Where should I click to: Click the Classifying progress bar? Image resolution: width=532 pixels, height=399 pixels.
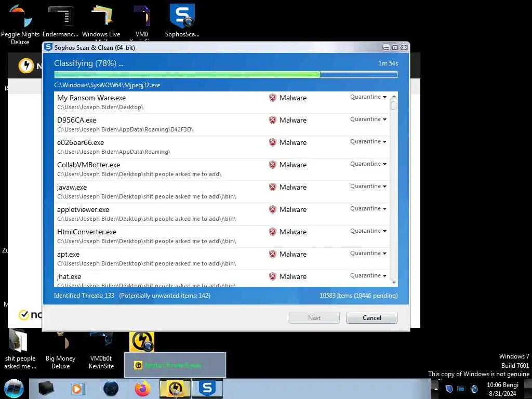coord(225,74)
